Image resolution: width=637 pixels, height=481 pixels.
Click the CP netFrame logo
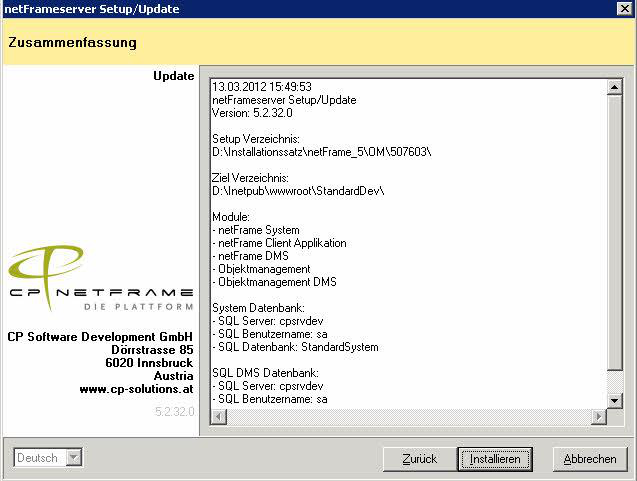point(100,279)
